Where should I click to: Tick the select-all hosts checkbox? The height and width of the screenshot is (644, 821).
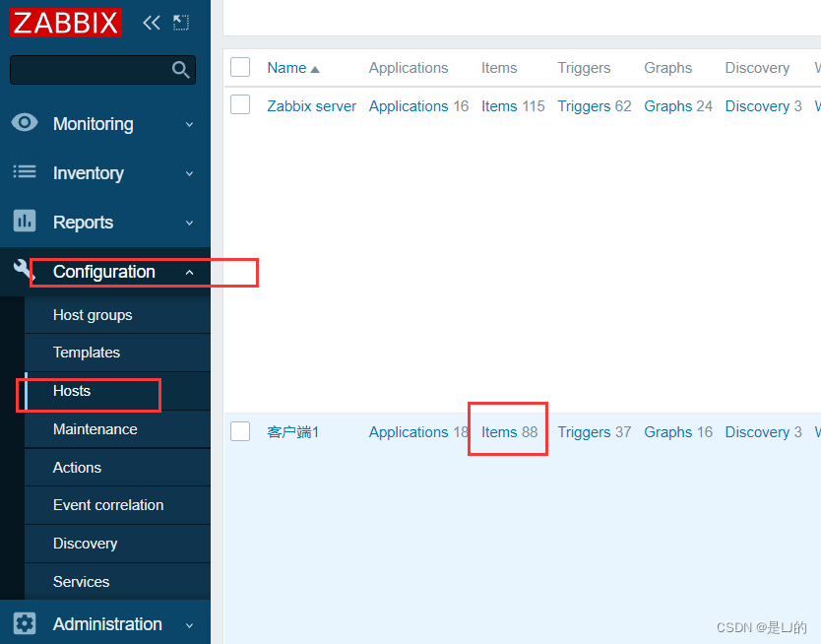240,67
